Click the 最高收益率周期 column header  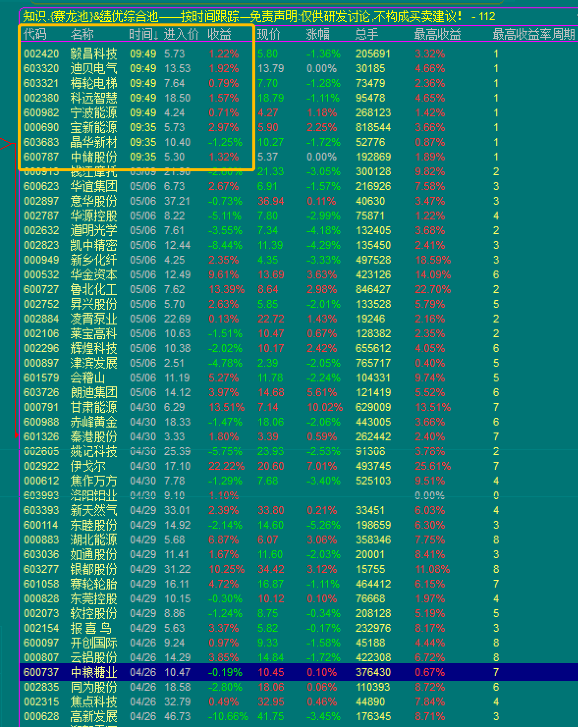click(534, 34)
